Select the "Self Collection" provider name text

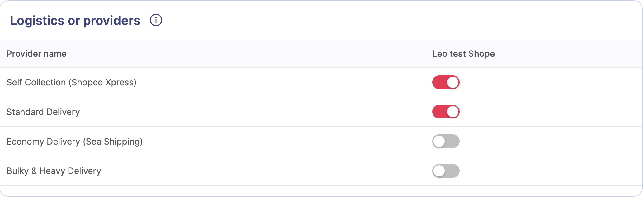(x=36, y=82)
